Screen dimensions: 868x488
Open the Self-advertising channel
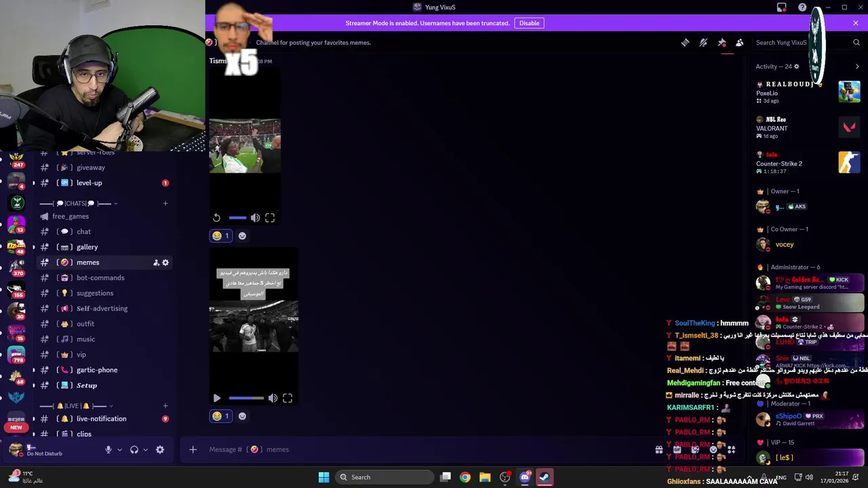pos(102,308)
